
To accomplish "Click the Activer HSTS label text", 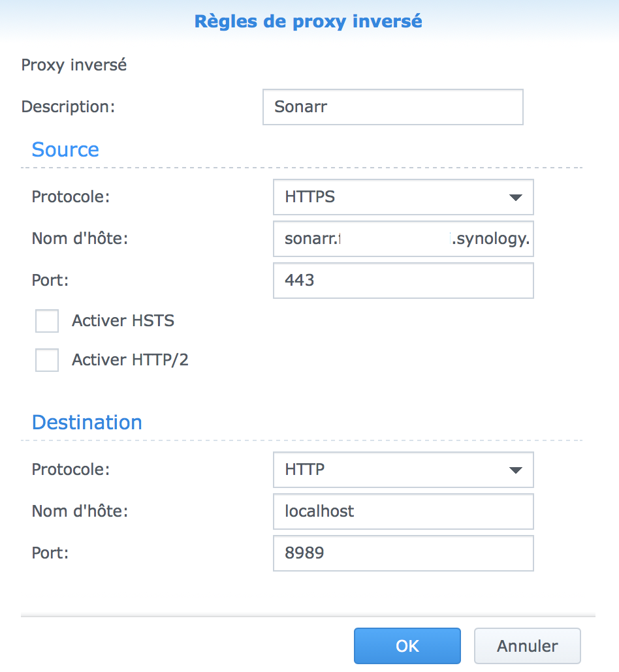I will [123, 321].
